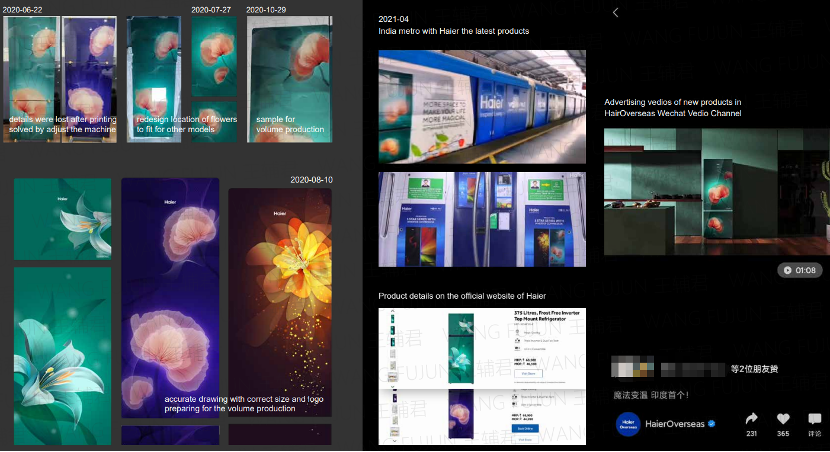This screenshot has height=452, width=830.
Task: Open the tall purple pink-flower design
Action: click(170, 297)
